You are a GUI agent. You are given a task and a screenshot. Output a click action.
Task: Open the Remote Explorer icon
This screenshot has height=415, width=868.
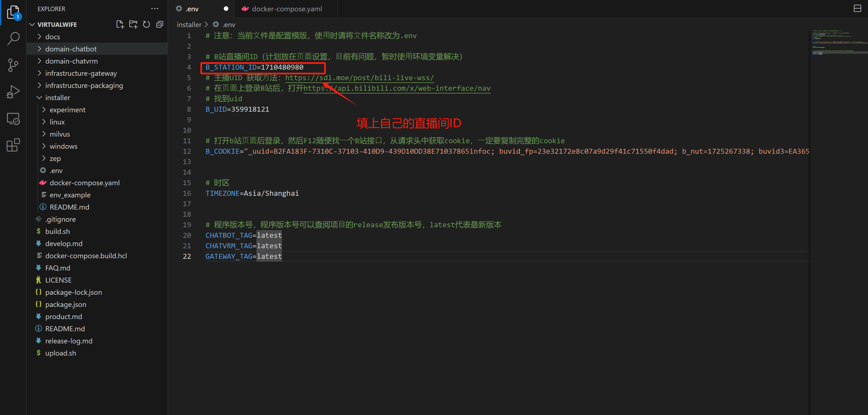[13, 119]
